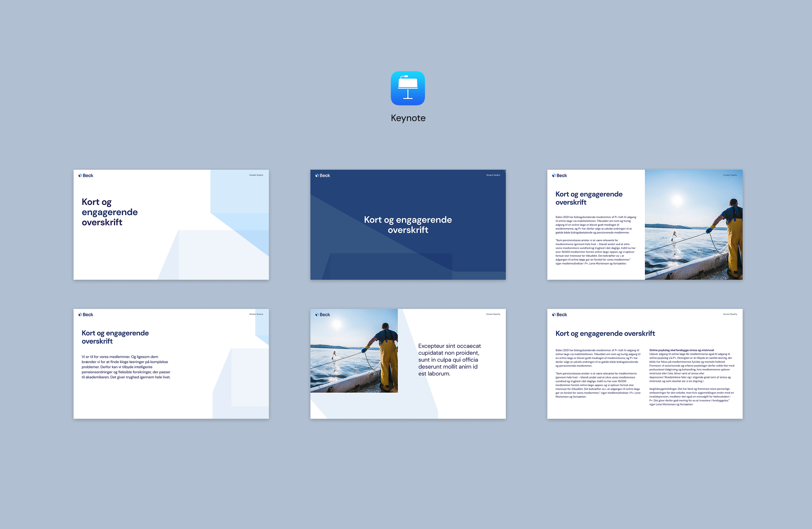Click the single-line heading on the two-column slide

tap(605, 333)
